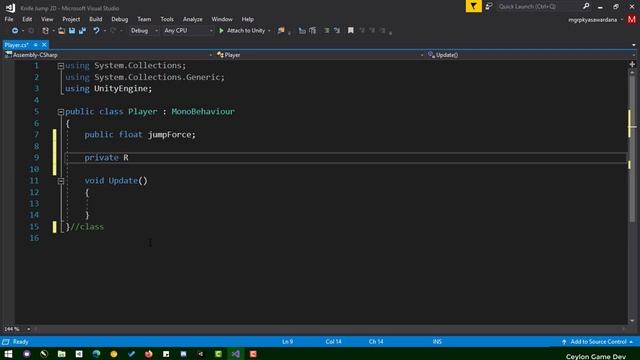
Task: Click the feedback icon beside Quick Launch
Action: click(x=489, y=6)
